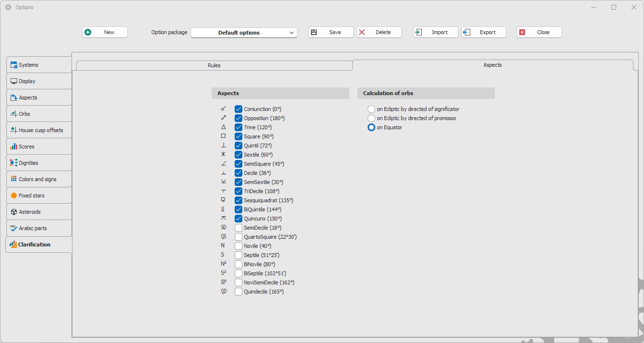Click the Close button label
The height and width of the screenshot is (343, 644).
tap(543, 32)
